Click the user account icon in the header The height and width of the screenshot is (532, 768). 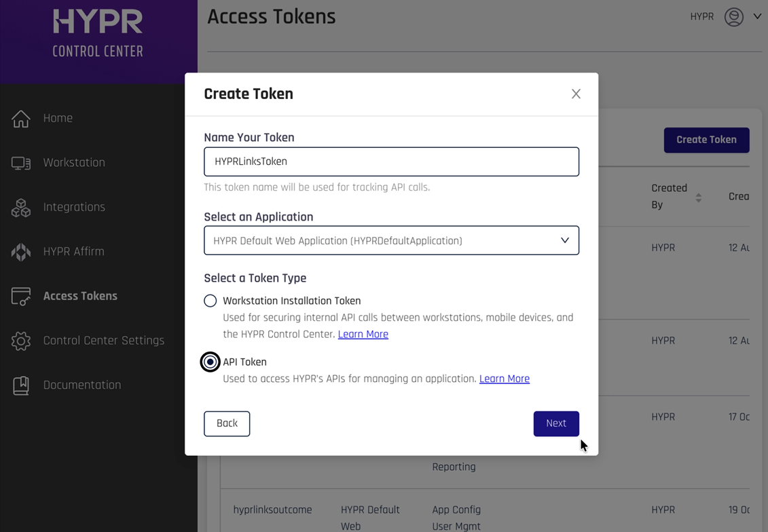[734, 17]
